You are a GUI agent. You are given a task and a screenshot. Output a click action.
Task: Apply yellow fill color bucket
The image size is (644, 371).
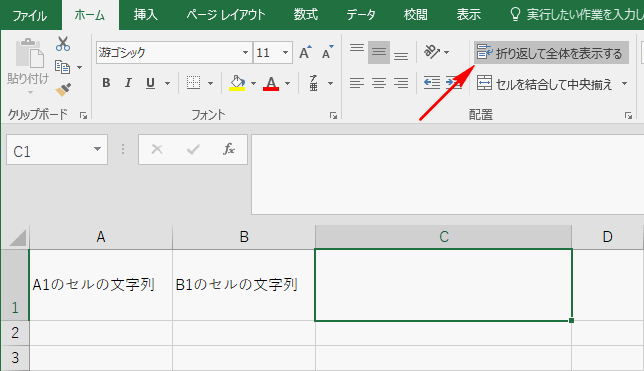click(x=237, y=83)
